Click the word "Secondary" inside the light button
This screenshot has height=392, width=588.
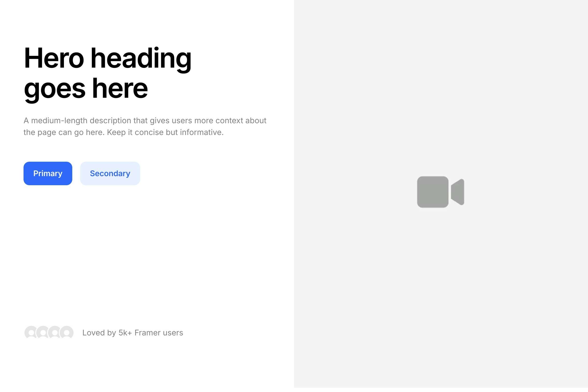coord(110,173)
